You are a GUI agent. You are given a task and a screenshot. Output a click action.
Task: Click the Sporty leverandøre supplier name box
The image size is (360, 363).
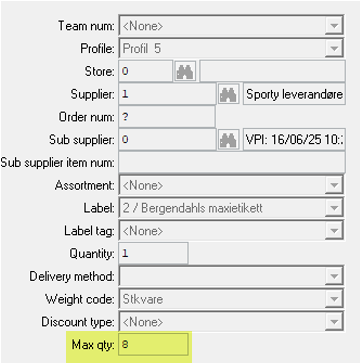pos(294,94)
